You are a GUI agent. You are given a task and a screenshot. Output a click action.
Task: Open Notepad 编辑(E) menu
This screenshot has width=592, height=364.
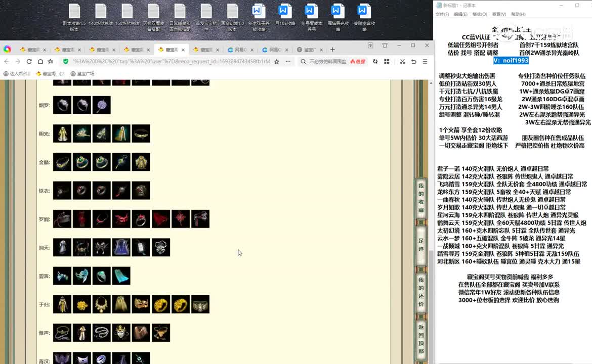coord(460,14)
